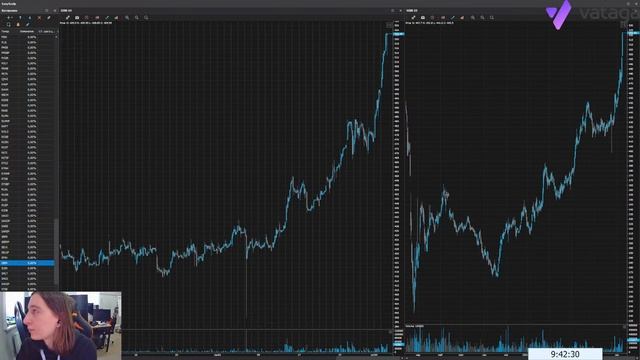This screenshot has height=360, width=640.
Task: Click the right chart's ticker title tab
Action: pyautogui.click(x=411, y=11)
